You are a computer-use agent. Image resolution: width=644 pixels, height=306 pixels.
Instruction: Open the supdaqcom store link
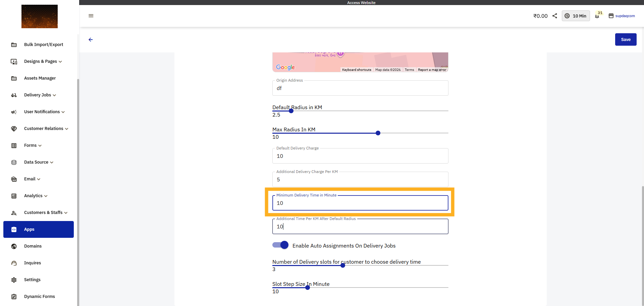(625, 16)
